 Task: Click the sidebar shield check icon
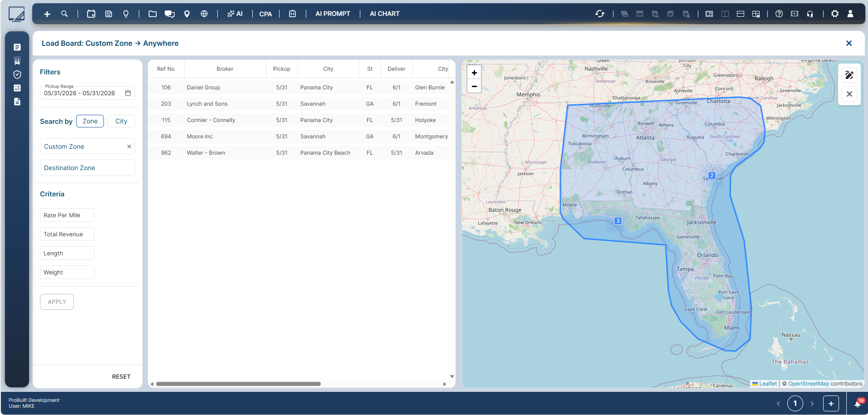(x=17, y=74)
